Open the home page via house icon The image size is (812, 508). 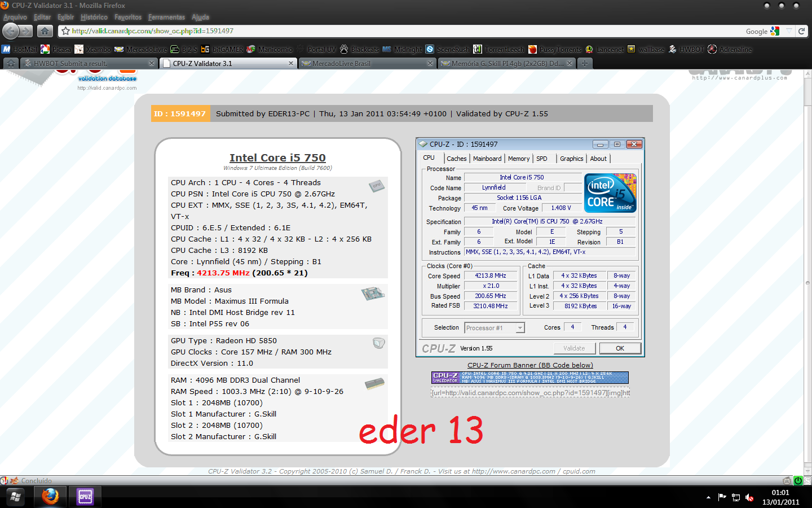pos(45,31)
